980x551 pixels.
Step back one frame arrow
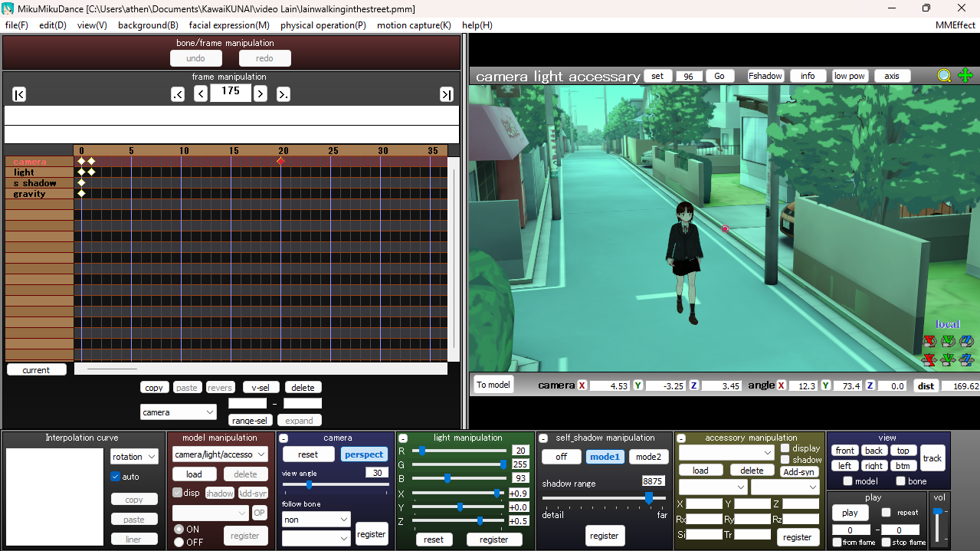(201, 94)
